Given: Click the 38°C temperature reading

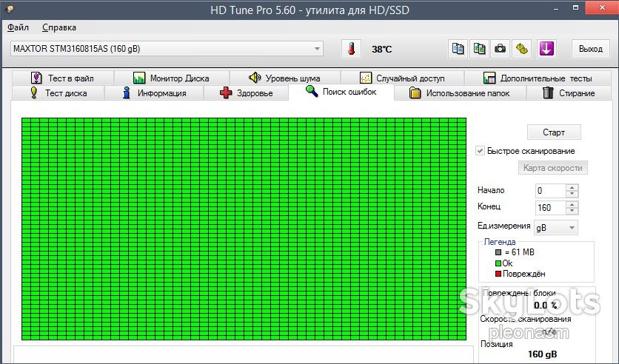Looking at the screenshot, I should (382, 50).
